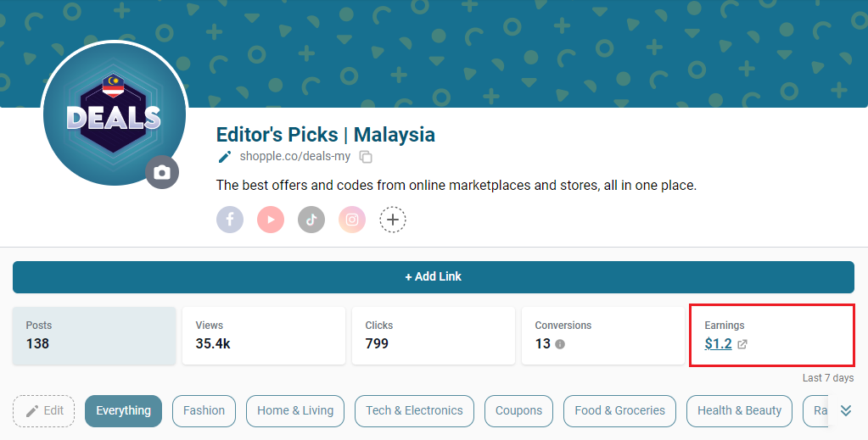
Task: Click the info icon next to Conversions
Action: 560,344
